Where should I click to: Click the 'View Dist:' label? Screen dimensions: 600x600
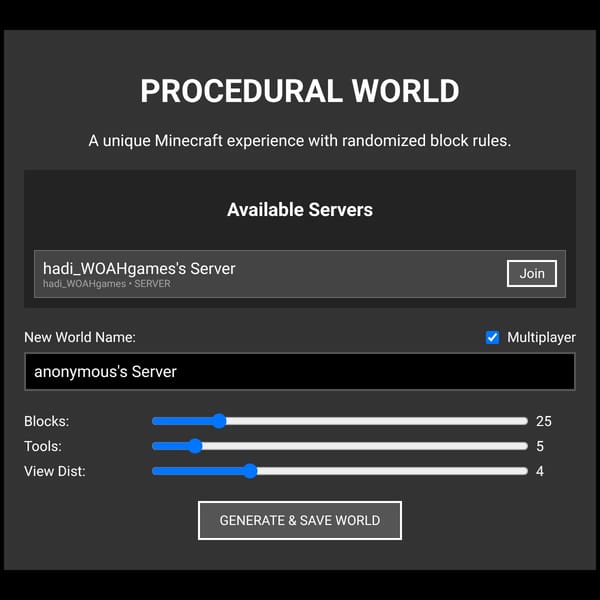(x=55, y=471)
